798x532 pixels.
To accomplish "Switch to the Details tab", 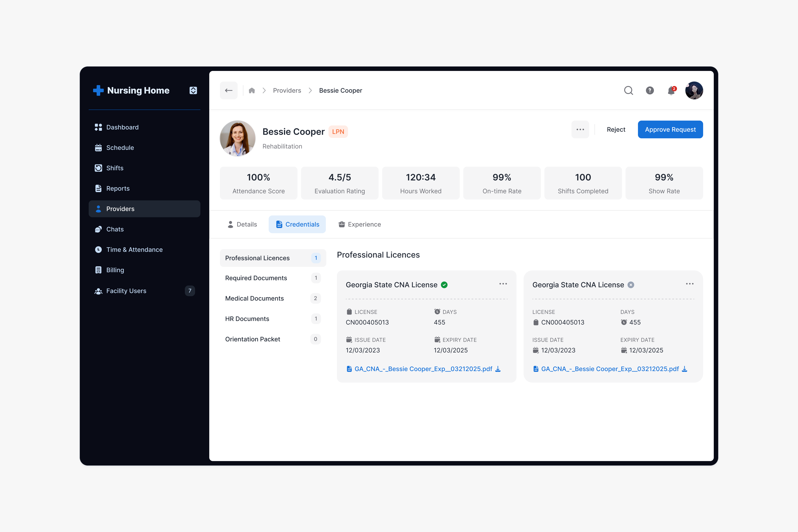I will click(242, 224).
